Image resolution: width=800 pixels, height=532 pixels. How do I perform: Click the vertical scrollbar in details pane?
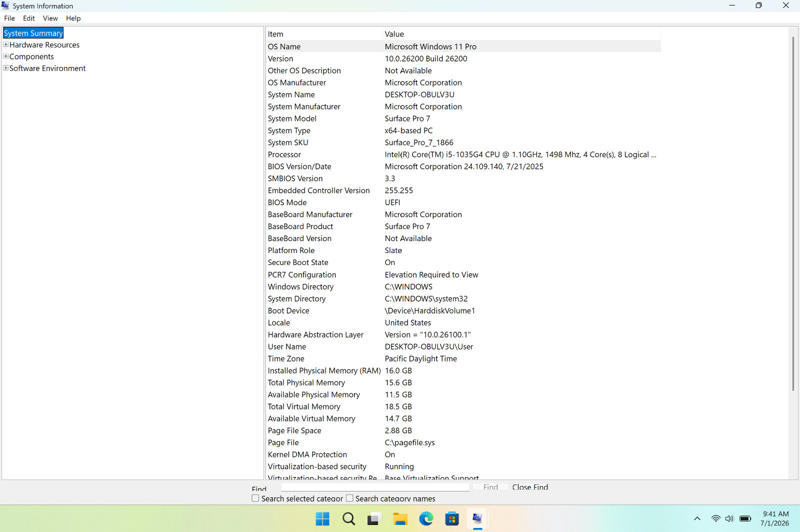(793, 213)
